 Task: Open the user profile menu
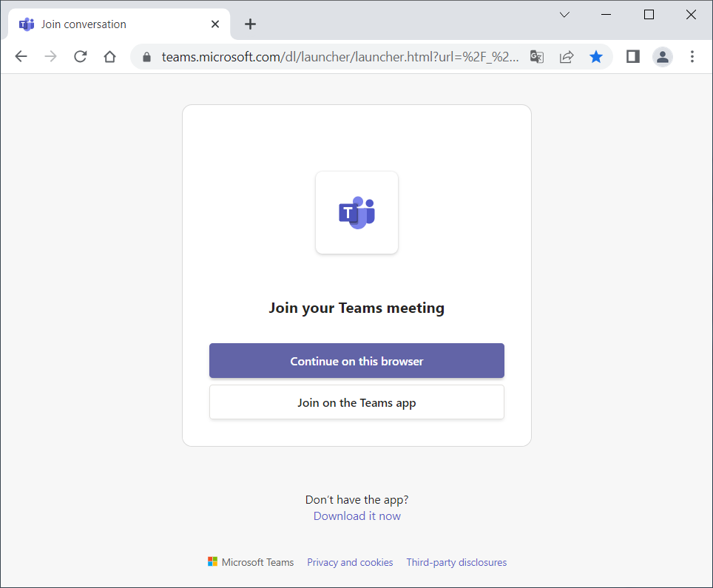tap(663, 57)
